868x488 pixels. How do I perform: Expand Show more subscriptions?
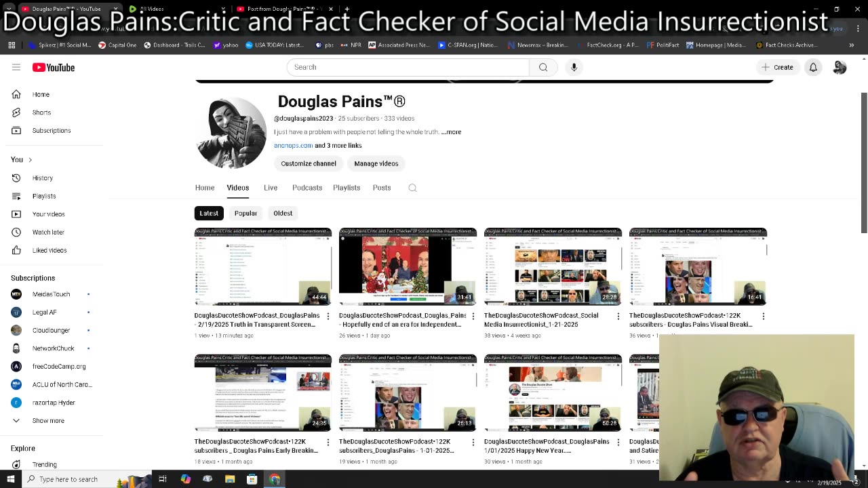(53, 420)
